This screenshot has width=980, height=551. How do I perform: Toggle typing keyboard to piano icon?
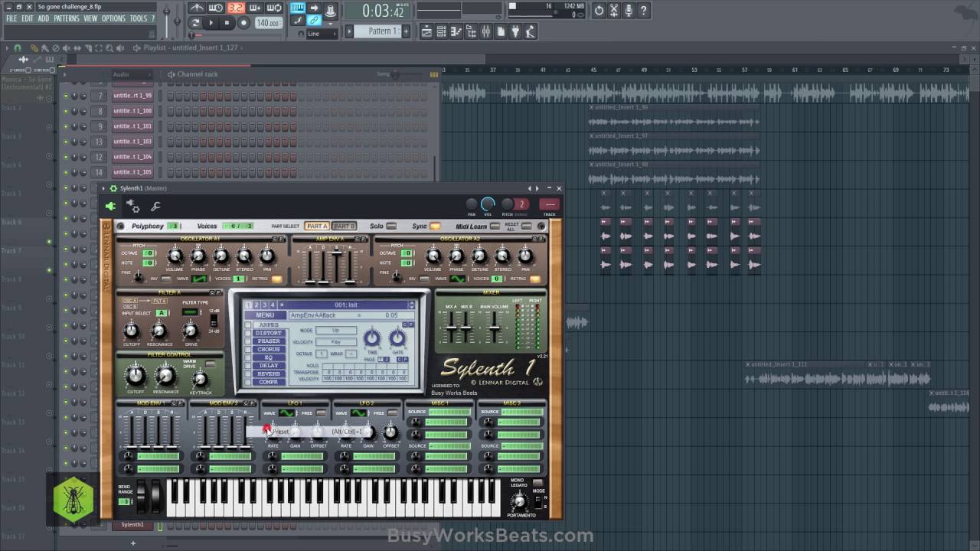pos(297,8)
